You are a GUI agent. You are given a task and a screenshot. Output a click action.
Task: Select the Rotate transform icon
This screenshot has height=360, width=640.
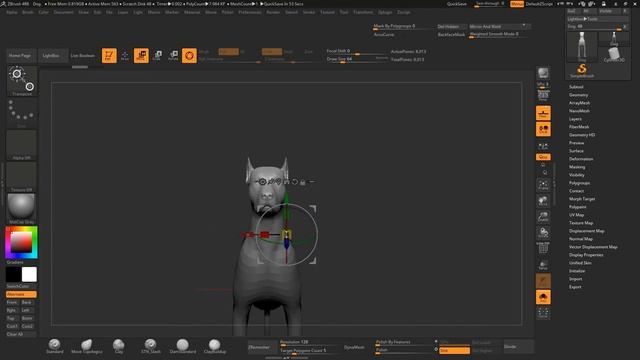(x=173, y=55)
